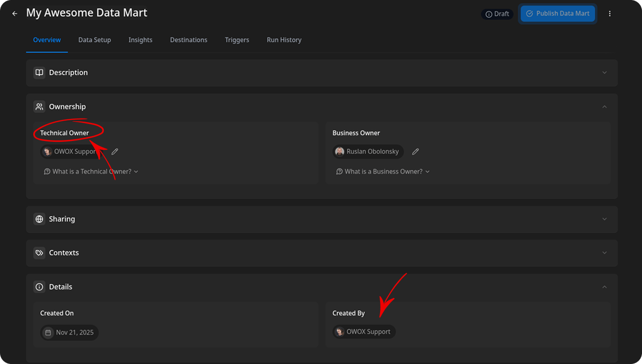
Task: Click the Sharing section header text
Action: point(62,219)
